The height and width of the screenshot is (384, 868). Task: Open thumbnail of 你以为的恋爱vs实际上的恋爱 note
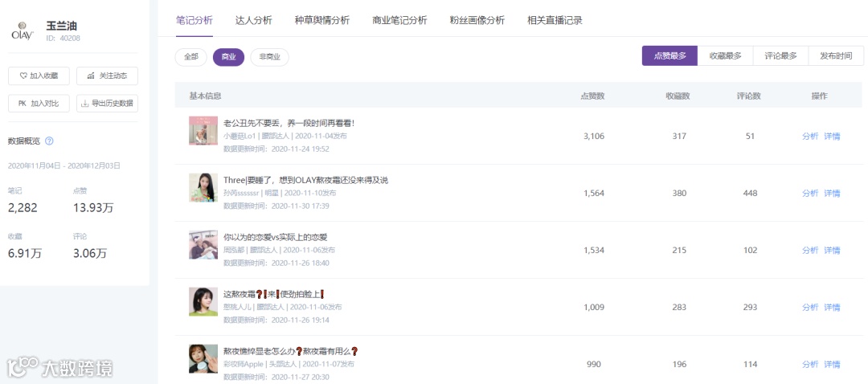coord(203,244)
